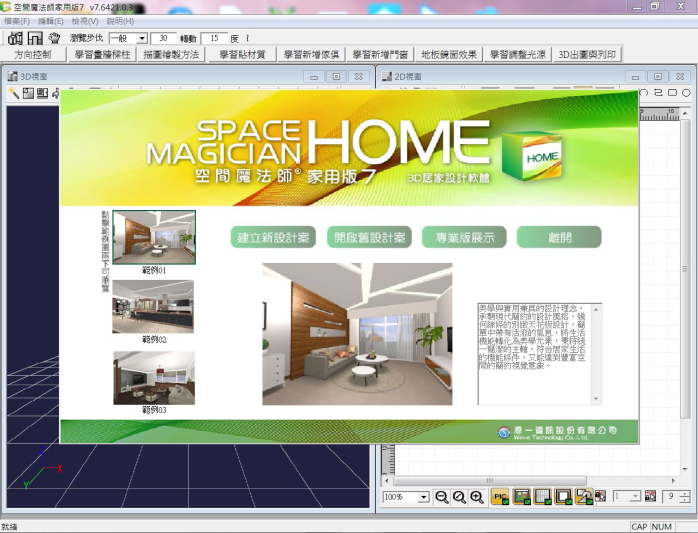This screenshot has width=698, height=533.
Task: Click the 學習新增傢俱 tutorial button
Action: click(x=311, y=54)
